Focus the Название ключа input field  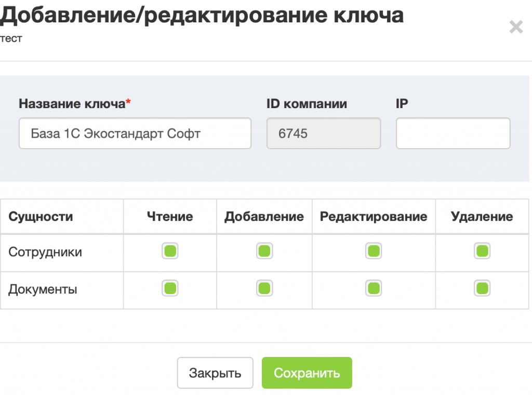[135, 134]
